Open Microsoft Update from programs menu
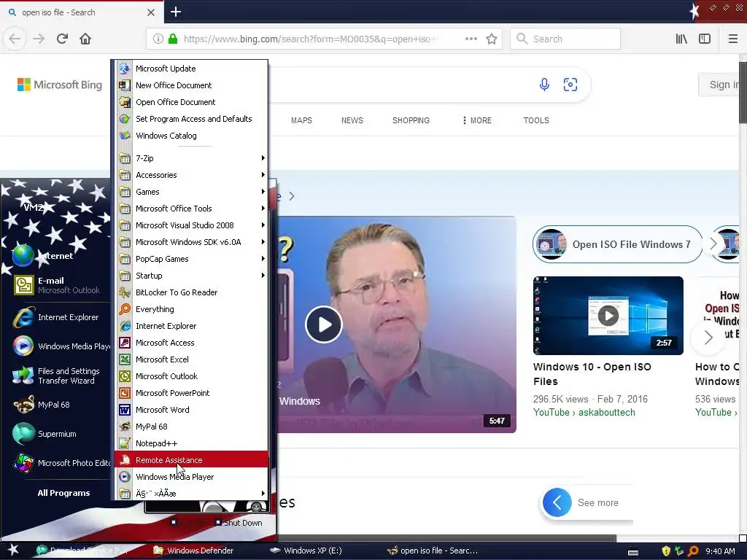747x560 pixels. tap(190, 69)
